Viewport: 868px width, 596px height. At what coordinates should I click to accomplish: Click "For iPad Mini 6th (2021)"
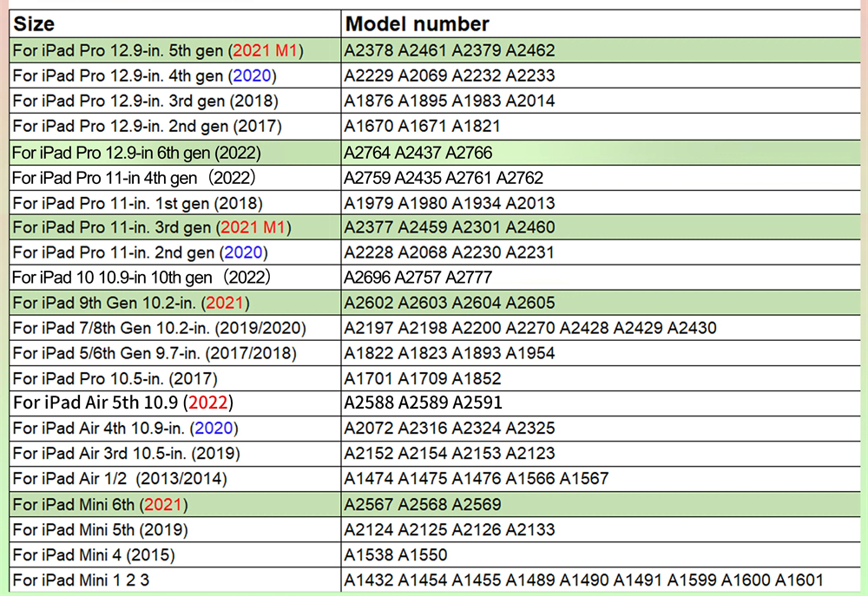[100, 505]
